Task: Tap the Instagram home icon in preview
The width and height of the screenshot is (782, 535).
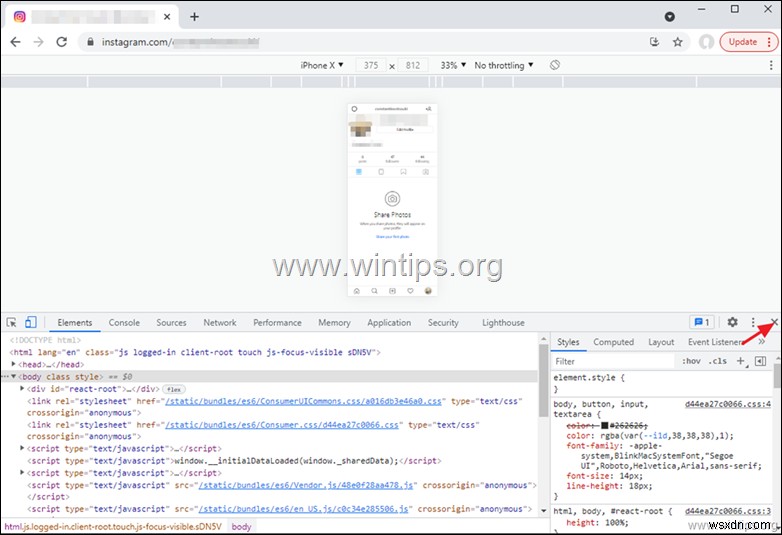Action: click(357, 291)
